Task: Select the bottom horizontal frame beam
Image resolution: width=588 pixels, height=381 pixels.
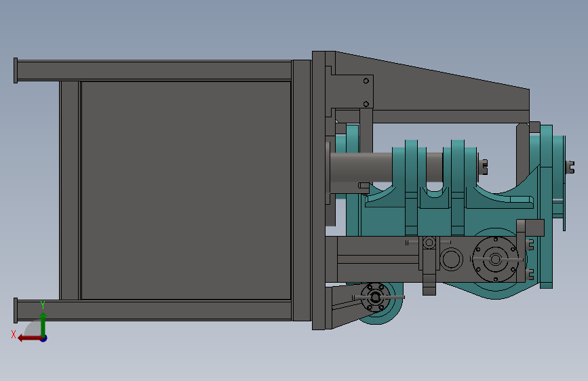Action: pyautogui.click(x=154, y=310)
